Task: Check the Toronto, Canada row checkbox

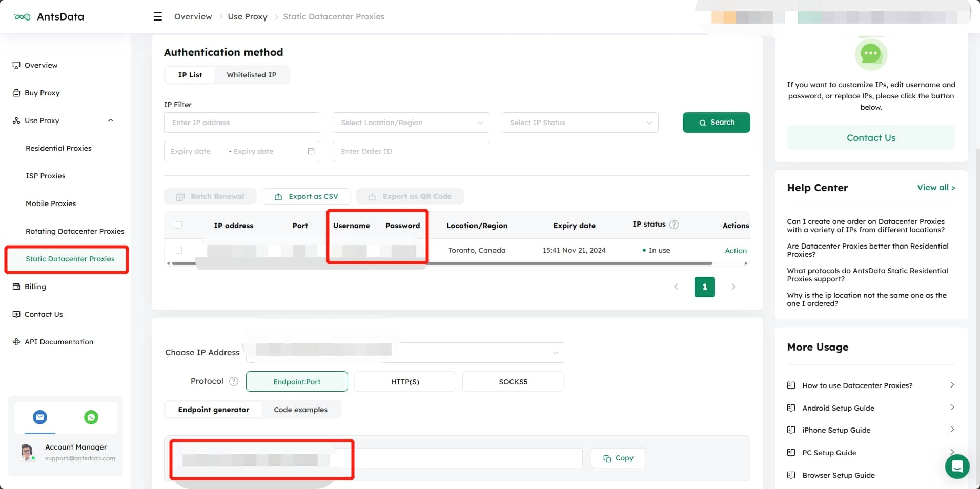Action: pyautogui.click(x=178, y=250)
